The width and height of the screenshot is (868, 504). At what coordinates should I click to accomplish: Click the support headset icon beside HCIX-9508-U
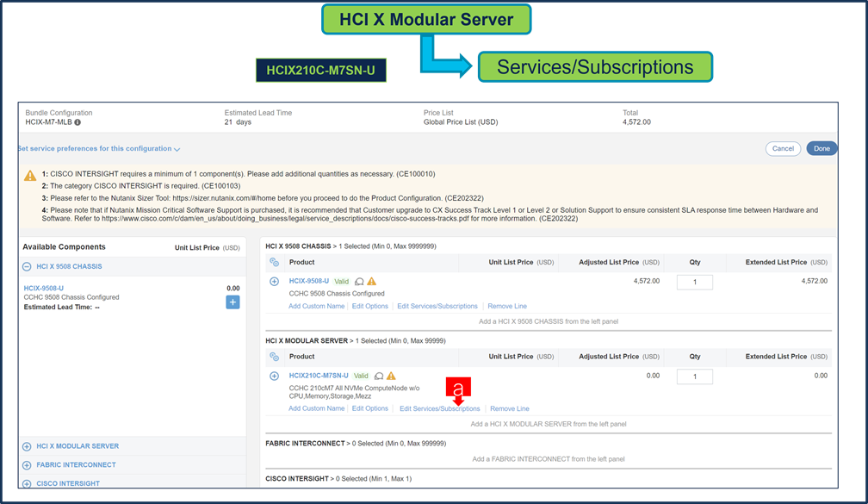tap(359, 282)
